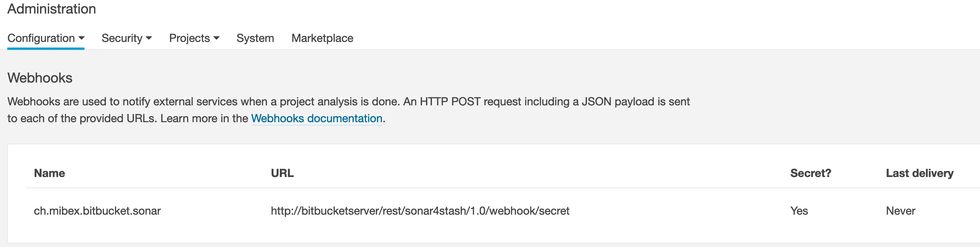The image size is (980, 247).
Task: Open the Projects dropdown menu
Action: [x=189, y=38]
